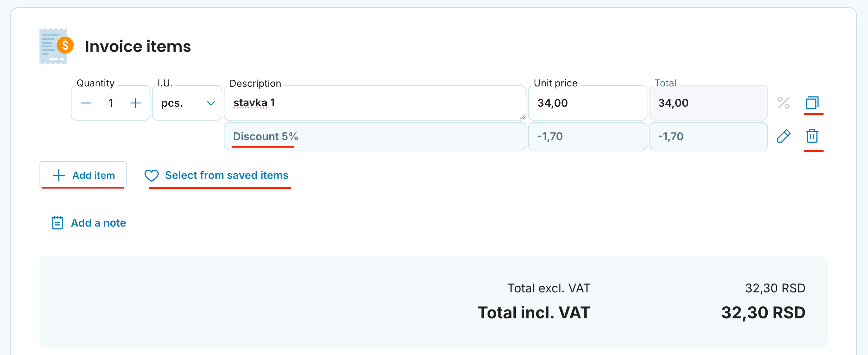Click the invoice receipt icon in header
This screenshot has width=868, height=355.
point(56,46)
